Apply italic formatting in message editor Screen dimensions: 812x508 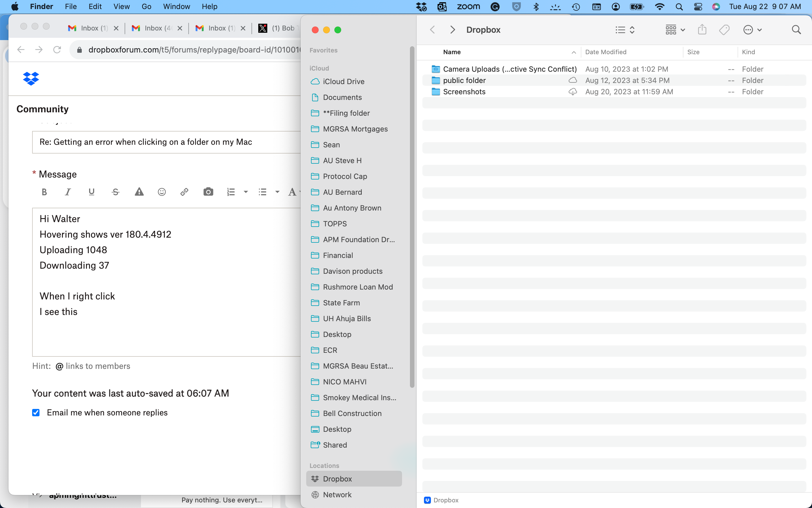point(68,192)
